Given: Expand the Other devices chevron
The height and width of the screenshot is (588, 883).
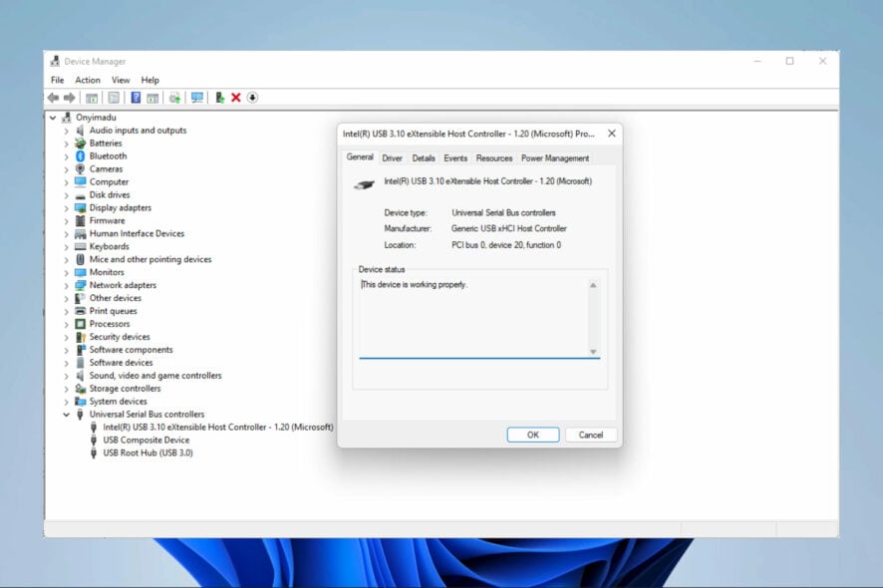Looking at the screenshot, I should pyautogui.click(x=66, y=299).
